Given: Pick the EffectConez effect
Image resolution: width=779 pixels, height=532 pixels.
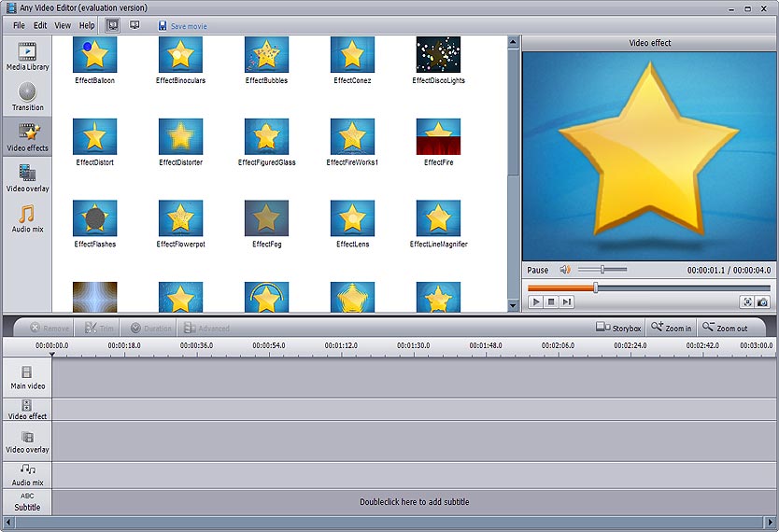Looking at the screenshot, I should 353,54.
